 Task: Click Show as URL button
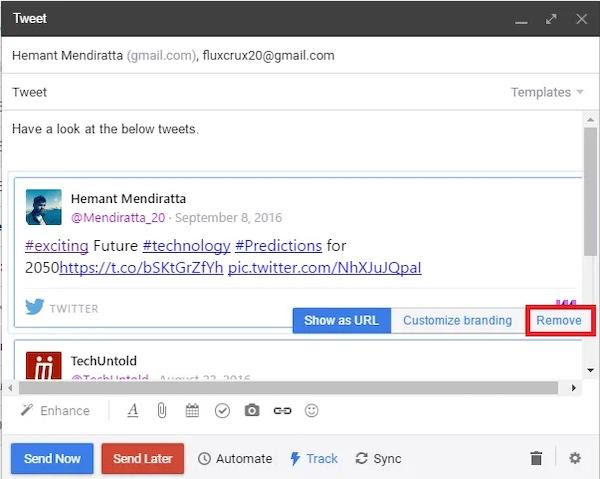(x=342, y=320)
